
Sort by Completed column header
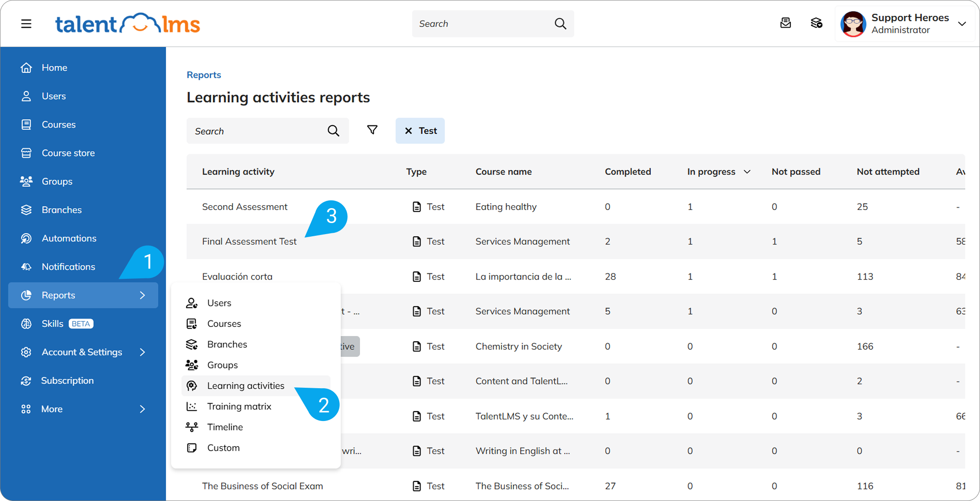click(628, 172)
